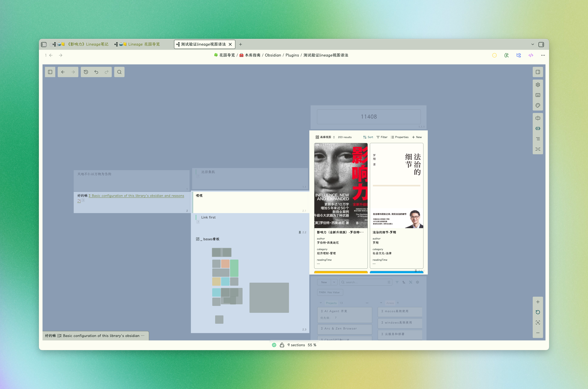Viewport: 588px width, 389px height.
Task: Open 本库指南 breadcrumb
Action: [250, 55]
